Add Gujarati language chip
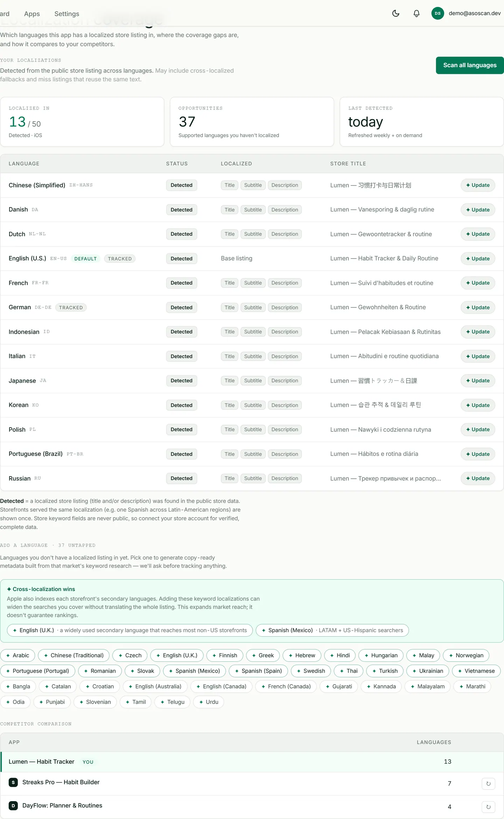This screenshot has width=504, height=819. (339, 686)
